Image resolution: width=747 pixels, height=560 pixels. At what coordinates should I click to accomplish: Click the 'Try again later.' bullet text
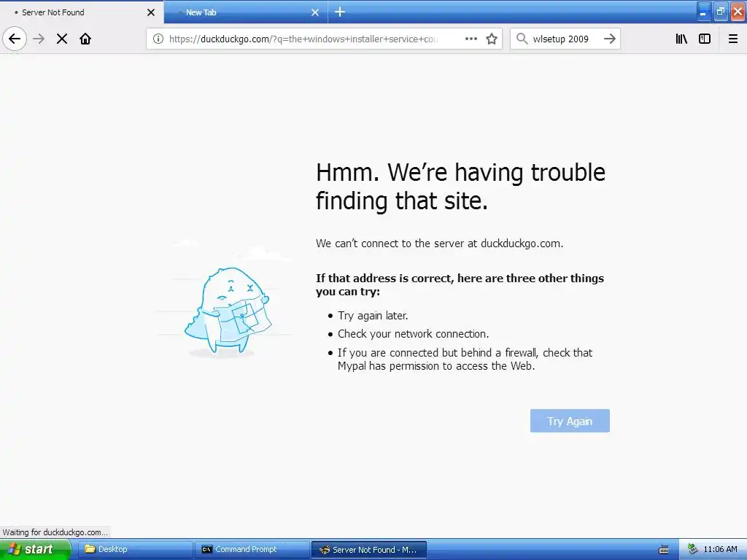(373, 316)
